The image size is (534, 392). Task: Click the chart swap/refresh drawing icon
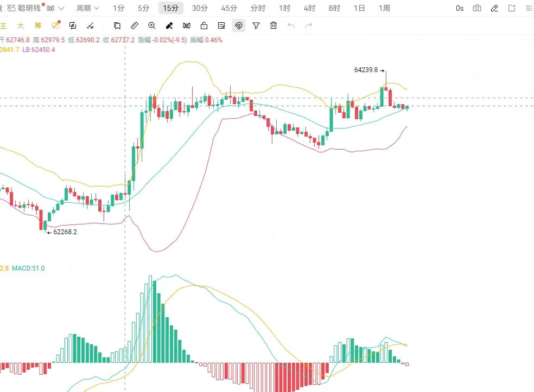[73, 25]
